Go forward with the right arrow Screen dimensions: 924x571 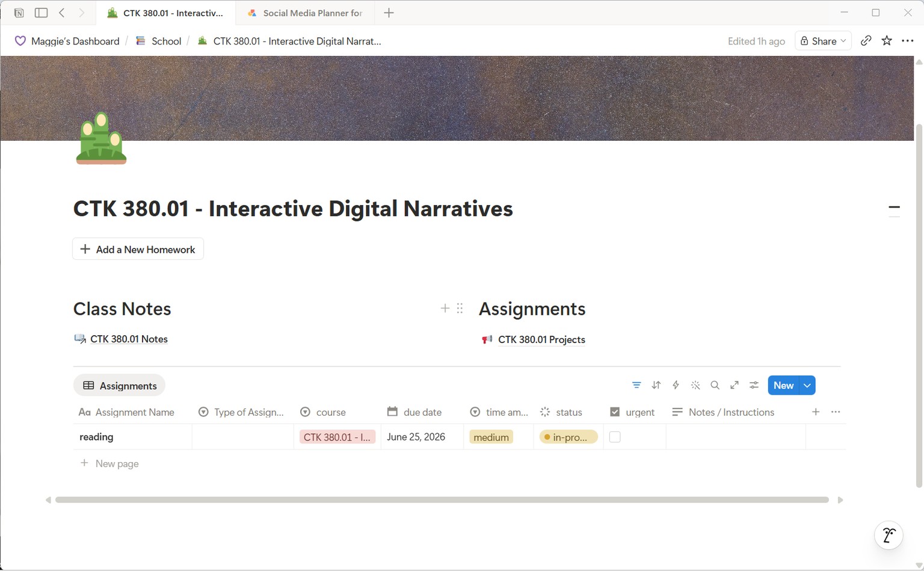82,13
